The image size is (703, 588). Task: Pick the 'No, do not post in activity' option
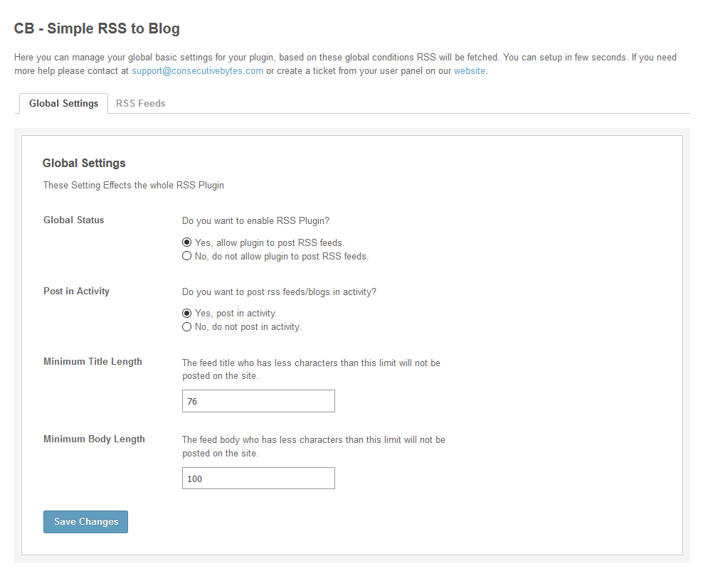187,327
